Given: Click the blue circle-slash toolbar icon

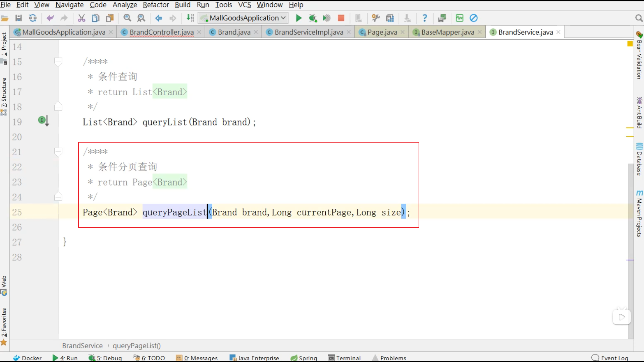Looking at the screenshot, I should (474, 18).
